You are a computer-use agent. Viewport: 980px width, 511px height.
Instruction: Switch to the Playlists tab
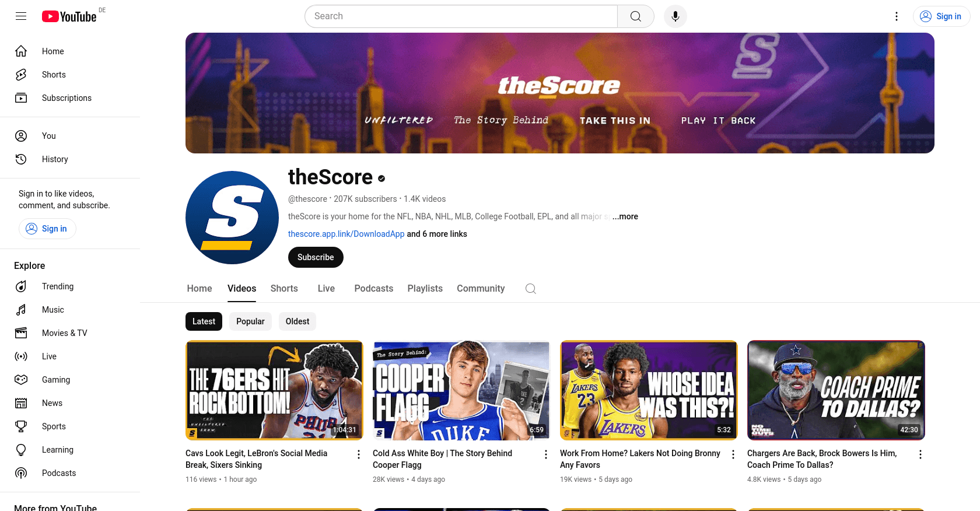click(x=425, y=289)
